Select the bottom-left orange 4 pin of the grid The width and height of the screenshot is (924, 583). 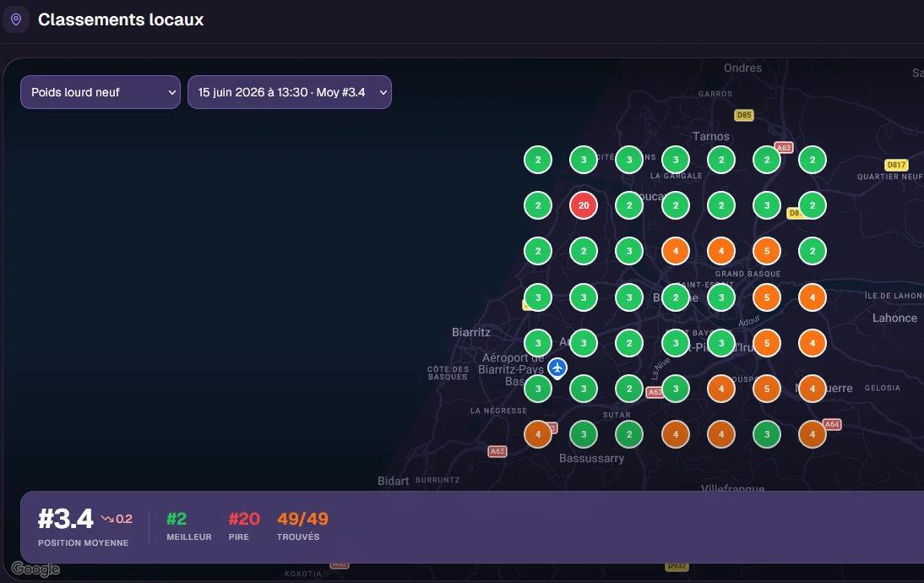pyautogui.click(x=538, y=434)
